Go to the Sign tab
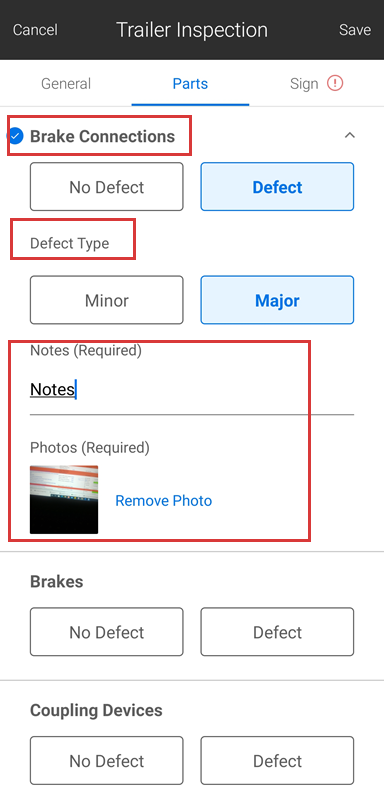The image size is (385, 802). (316, 83)
